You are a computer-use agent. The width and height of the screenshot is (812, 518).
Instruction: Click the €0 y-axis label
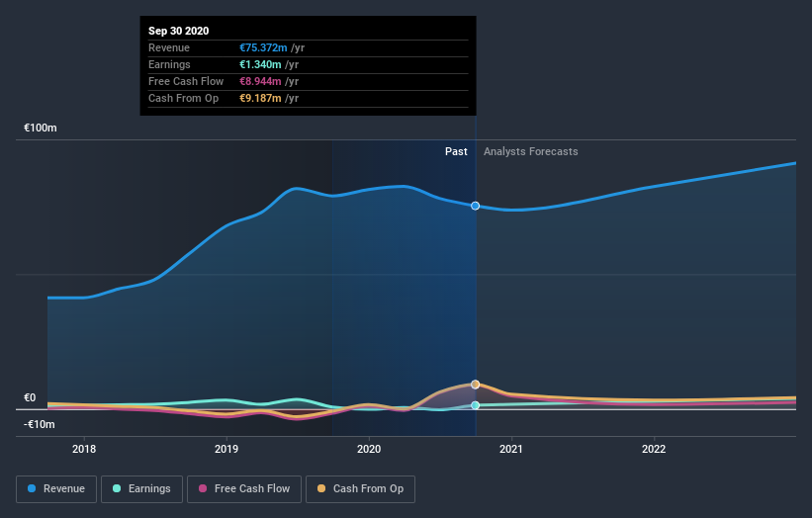point(30,398)
